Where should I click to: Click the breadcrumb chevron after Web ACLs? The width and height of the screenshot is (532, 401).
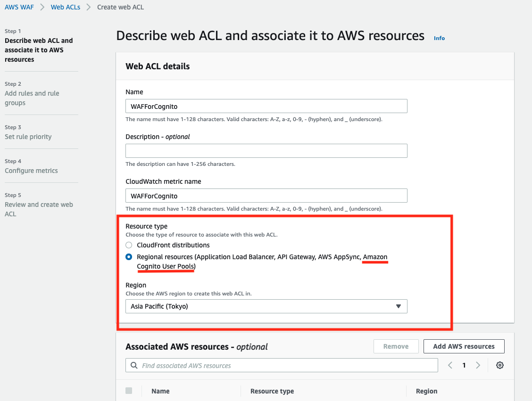[x=89, y=7]
